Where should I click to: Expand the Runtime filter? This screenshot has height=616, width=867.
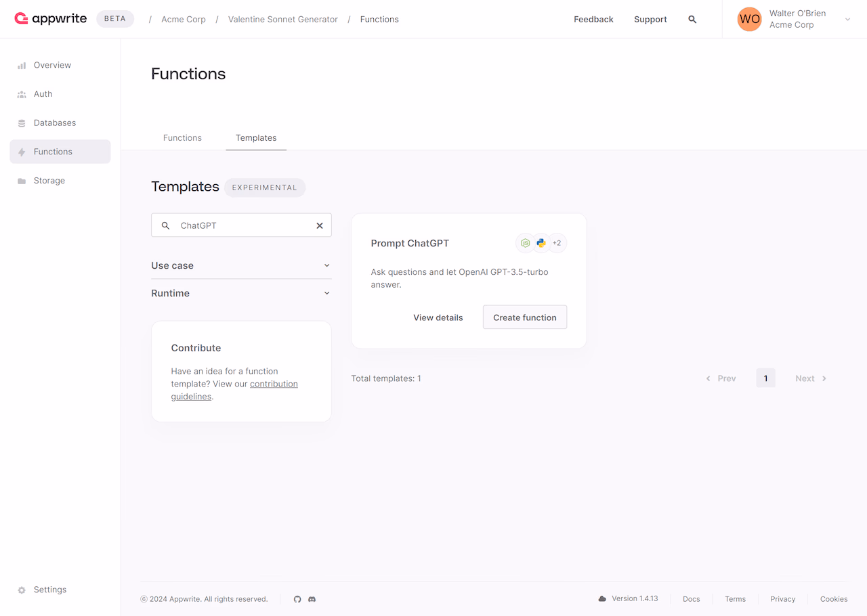point(241,293)
